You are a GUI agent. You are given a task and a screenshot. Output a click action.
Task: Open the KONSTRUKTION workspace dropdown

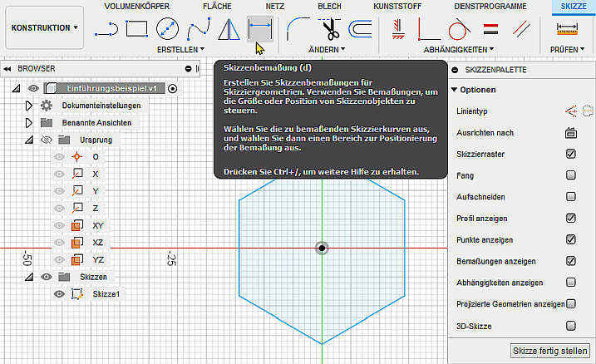click(45, 27)
